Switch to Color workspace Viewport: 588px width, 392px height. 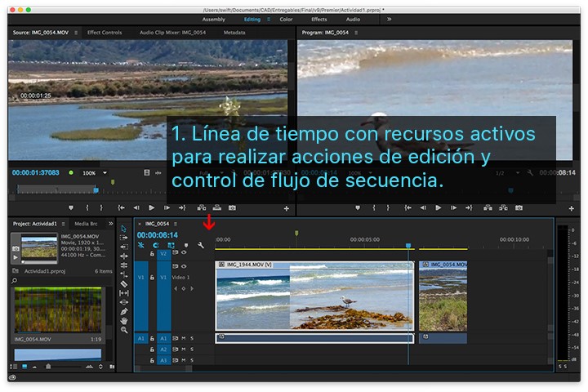286,20
